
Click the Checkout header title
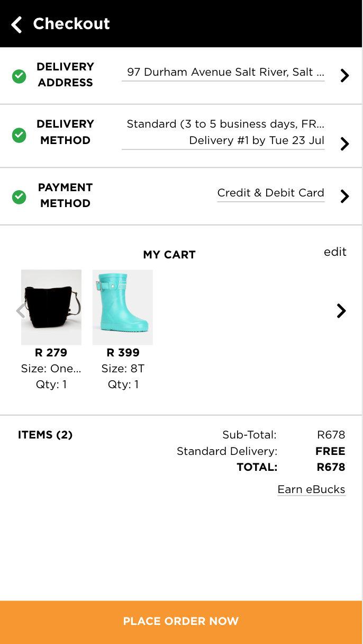pyautogui.click(x=71, y=24)
